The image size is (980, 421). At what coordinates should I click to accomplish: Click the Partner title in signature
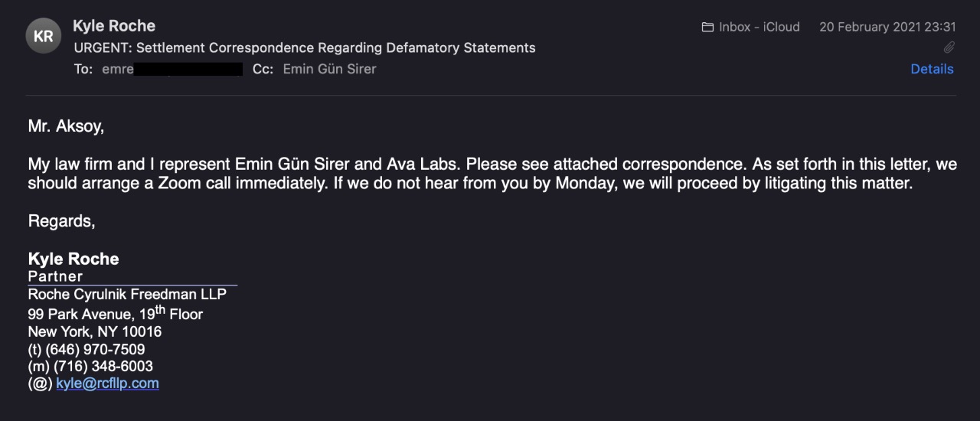[x=55, y=276]
